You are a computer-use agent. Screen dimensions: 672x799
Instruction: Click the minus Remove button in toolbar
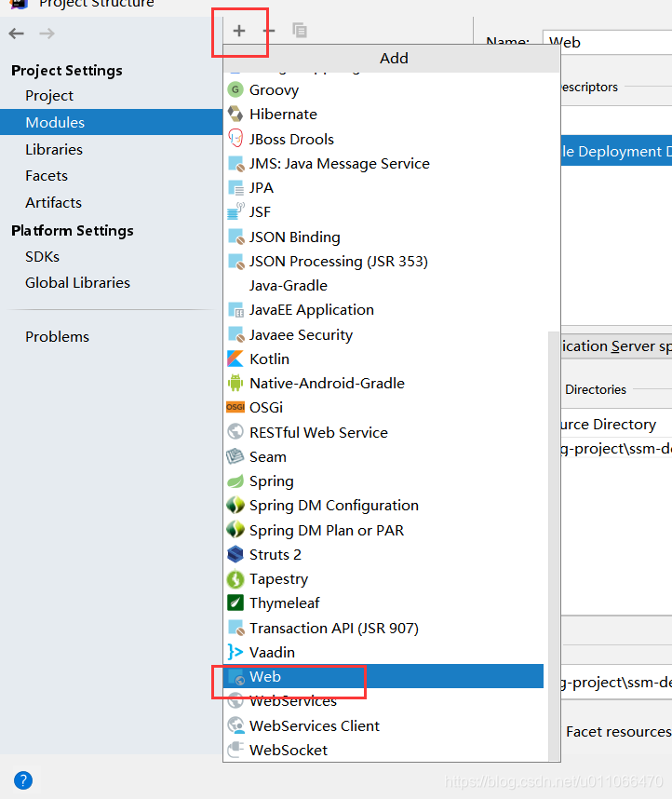269,31
